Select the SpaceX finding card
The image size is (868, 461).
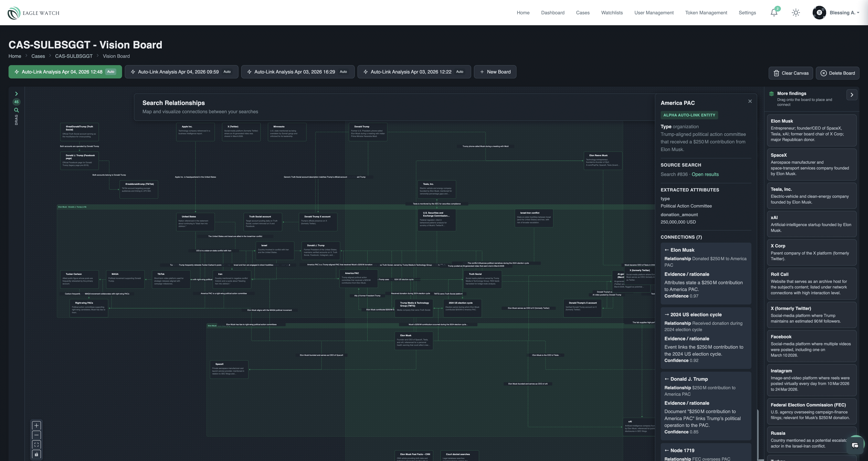811,165
